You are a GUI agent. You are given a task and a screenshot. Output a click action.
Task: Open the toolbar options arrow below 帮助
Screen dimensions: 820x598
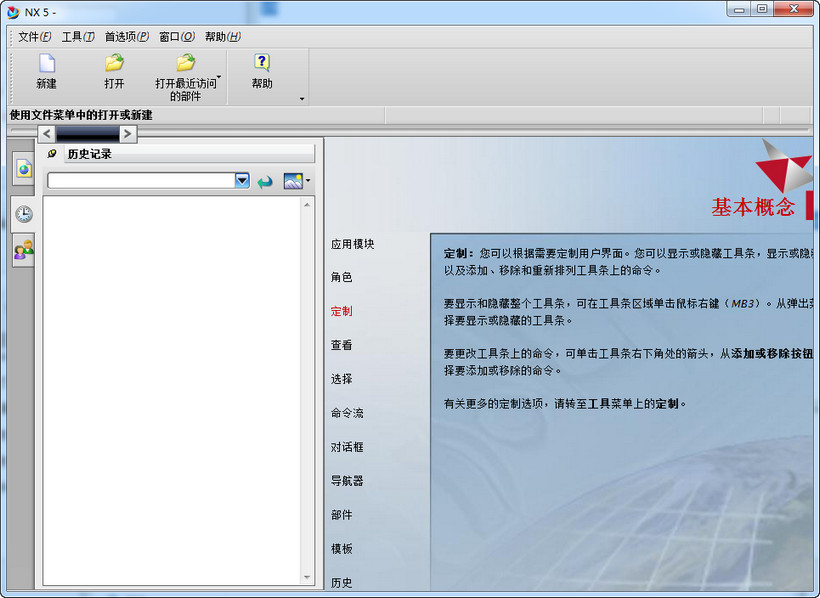tap(301, 99)
